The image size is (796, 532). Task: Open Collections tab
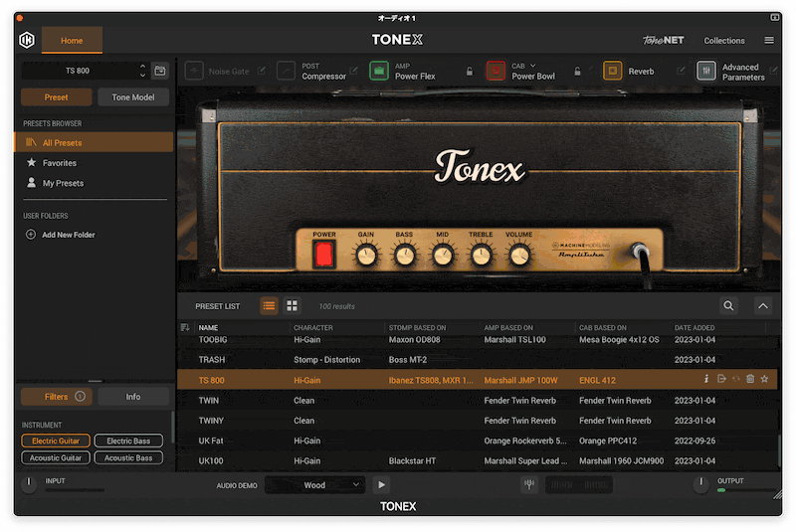[724, 41]
